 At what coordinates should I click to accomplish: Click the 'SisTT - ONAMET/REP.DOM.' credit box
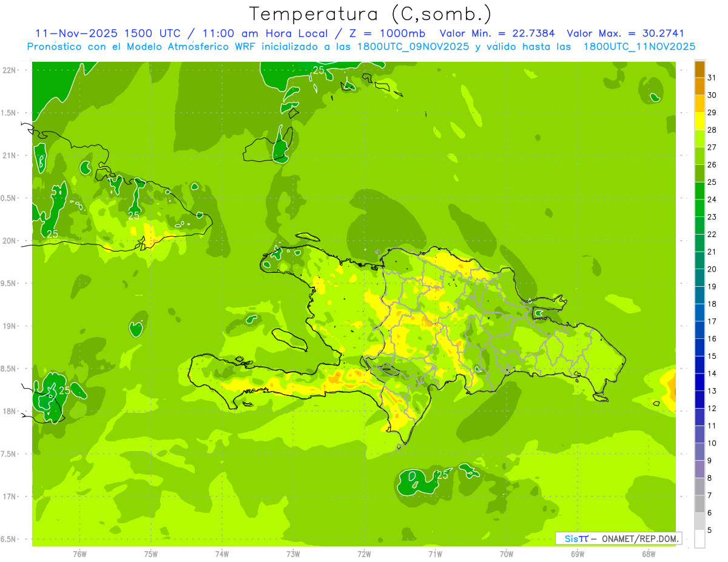point(618,538)
